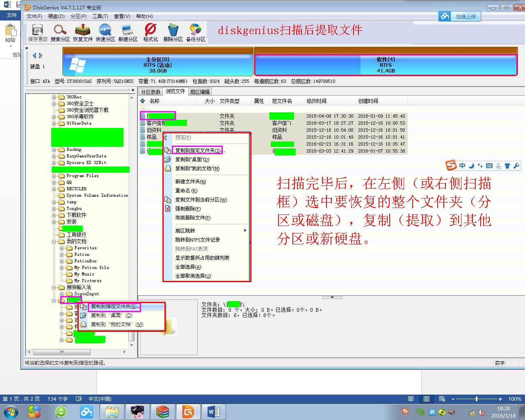Click the next disk right arrow
The height and width of the screenshot is (420, 525).
[41, 56]
